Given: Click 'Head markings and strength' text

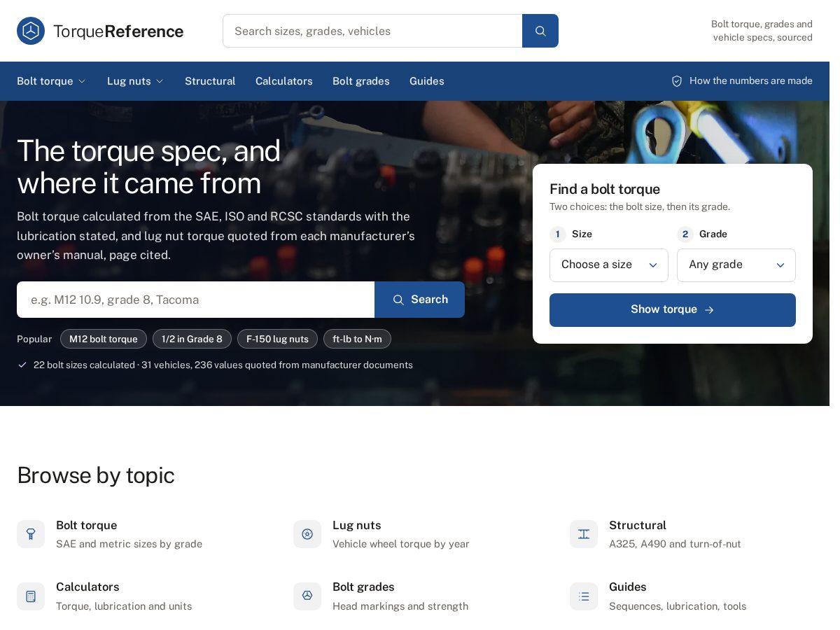Looking at the screenshot, I should [400, 606].
